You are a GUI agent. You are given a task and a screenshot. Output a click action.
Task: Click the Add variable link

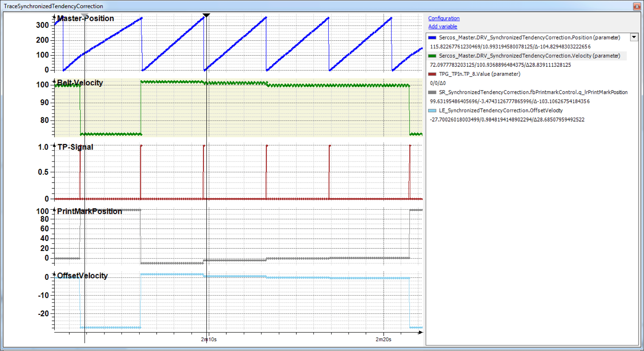click(443, 26)
